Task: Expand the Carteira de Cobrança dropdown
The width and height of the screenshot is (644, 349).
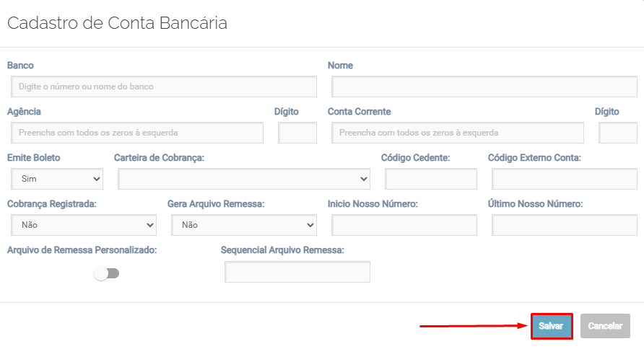Action: point(244,179)
